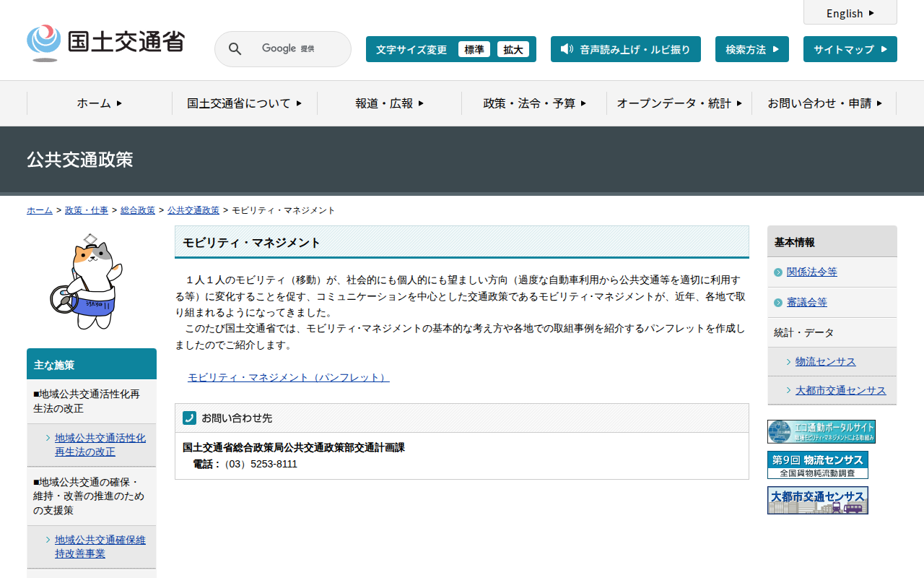Click the magnifying glass search icon
This screenshot has height=578, width=924.
(x=235, y=49)
